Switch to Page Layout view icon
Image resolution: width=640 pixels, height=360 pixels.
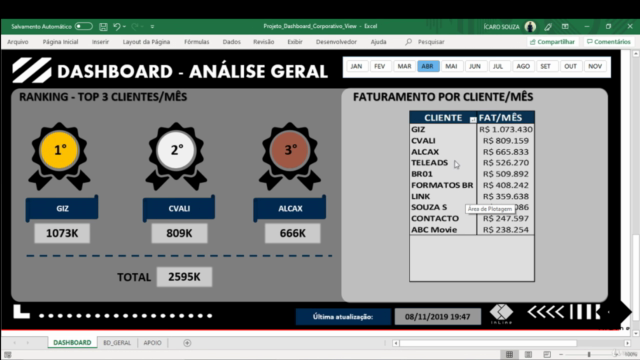pyautogui.click(x=528, y=354)
